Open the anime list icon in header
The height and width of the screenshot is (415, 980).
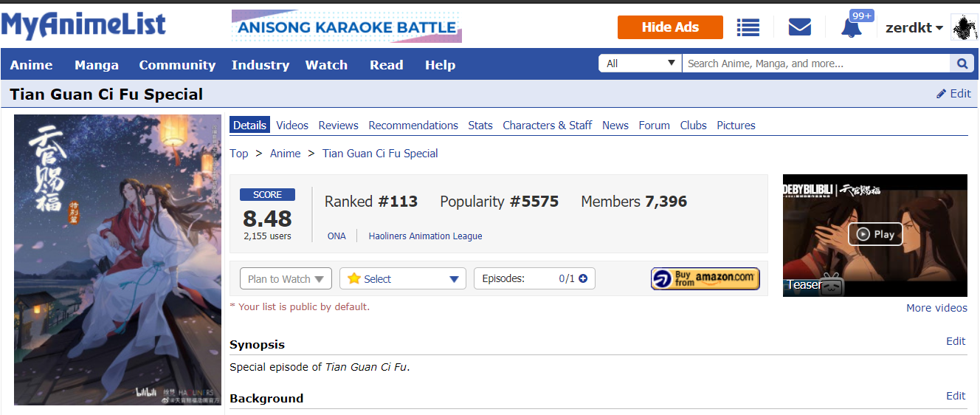[748, 28]
